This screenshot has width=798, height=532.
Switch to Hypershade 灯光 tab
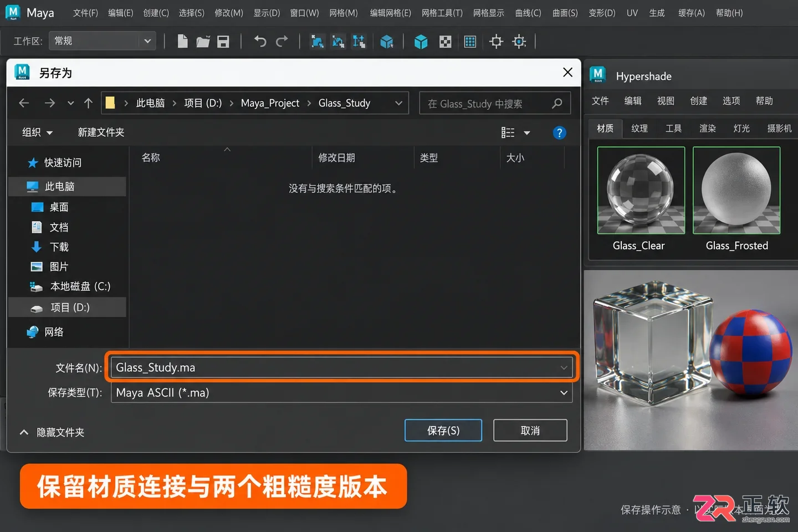click(741, 129)
